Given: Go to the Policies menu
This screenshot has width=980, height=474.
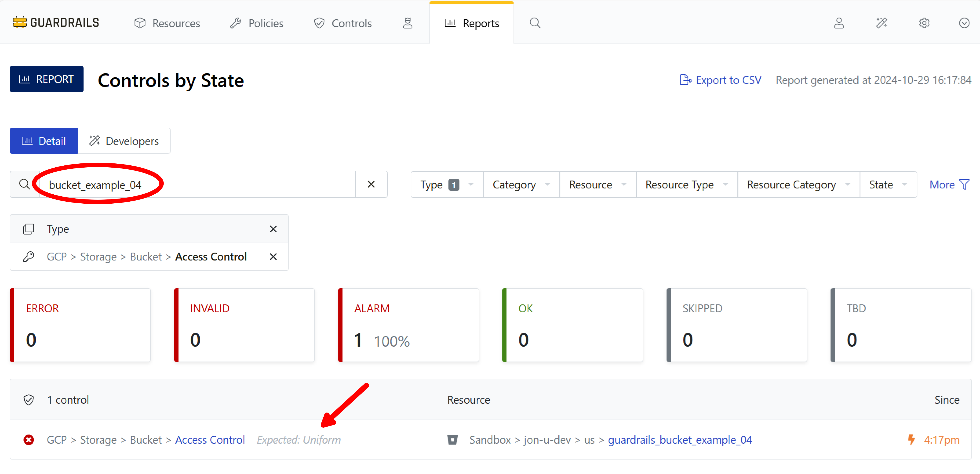Looking at the screenshot, I should tap(257, 23).
